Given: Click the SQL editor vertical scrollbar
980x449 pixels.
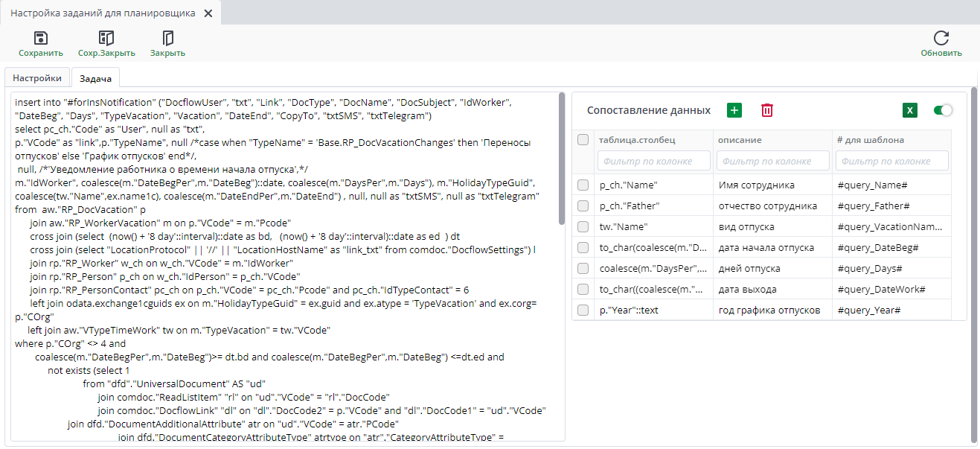Looking at the screenshot, I should tap(562, 159).
